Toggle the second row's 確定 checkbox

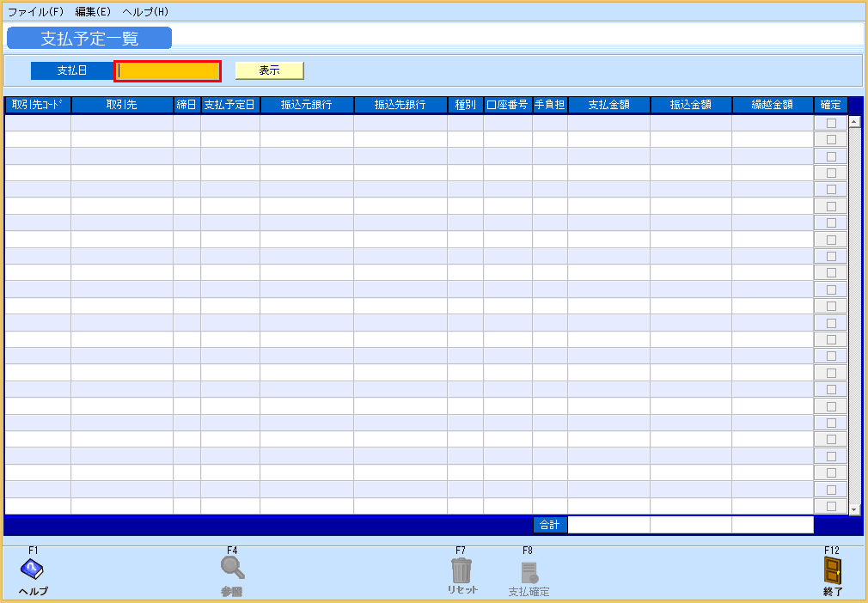[829, 139]
